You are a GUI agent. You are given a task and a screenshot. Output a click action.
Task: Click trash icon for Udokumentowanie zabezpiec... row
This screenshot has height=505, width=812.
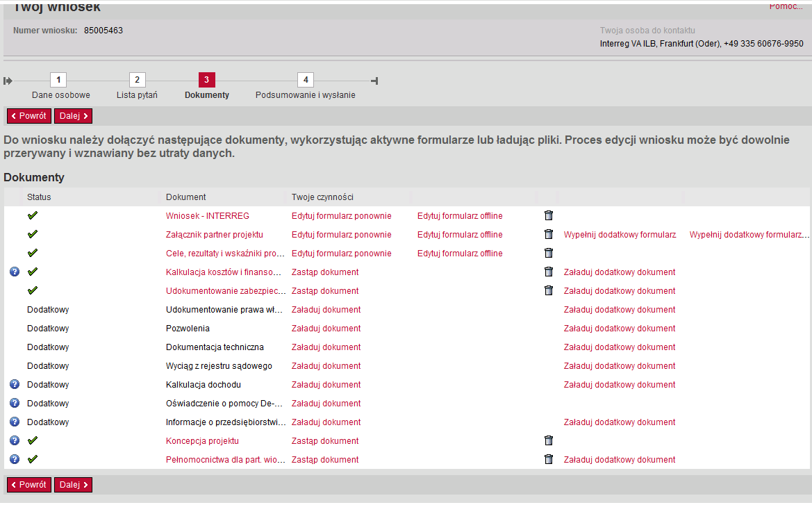(549, 290)
